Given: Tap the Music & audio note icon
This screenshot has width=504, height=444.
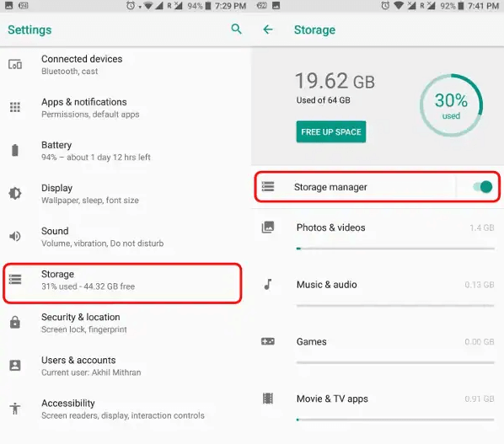Looking at the screenshot, I should point(268,284).
